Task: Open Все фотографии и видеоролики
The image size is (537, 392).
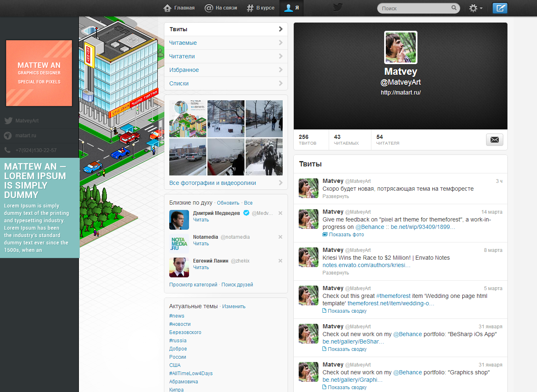Action: 226,183
